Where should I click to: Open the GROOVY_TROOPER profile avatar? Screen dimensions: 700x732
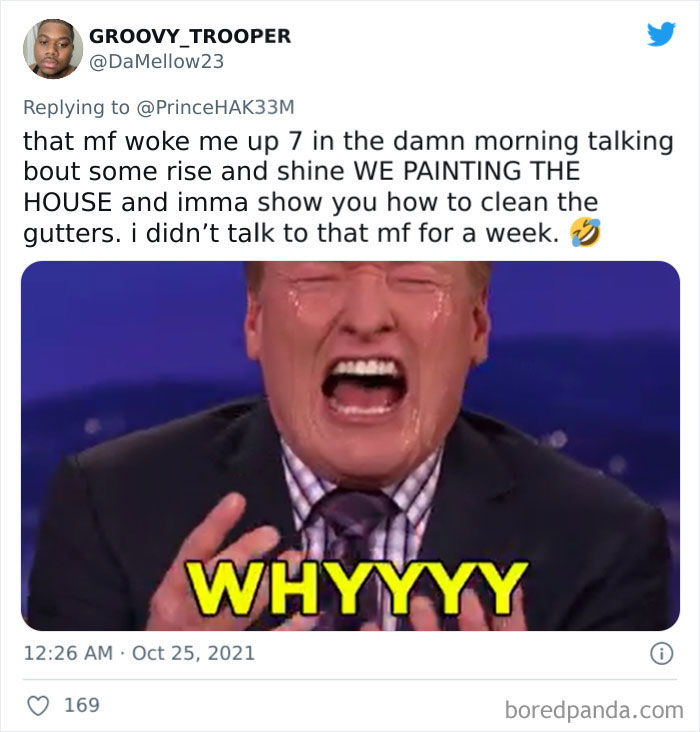click(53, 49)
